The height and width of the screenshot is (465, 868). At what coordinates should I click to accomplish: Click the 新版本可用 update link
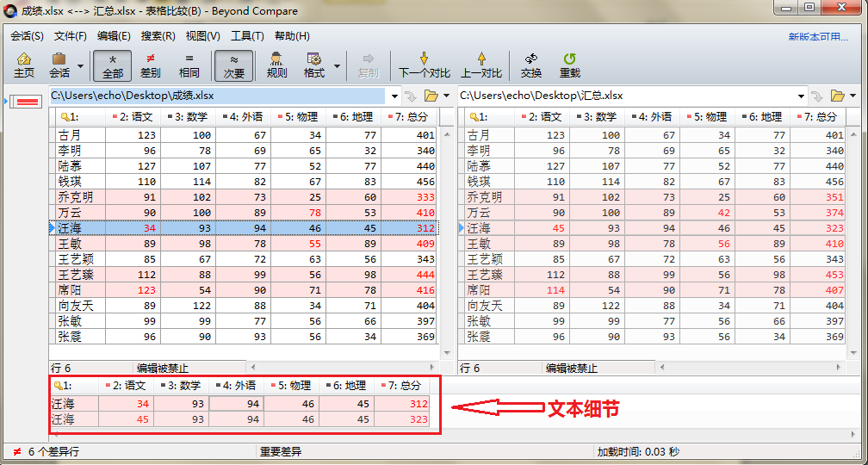818,37
